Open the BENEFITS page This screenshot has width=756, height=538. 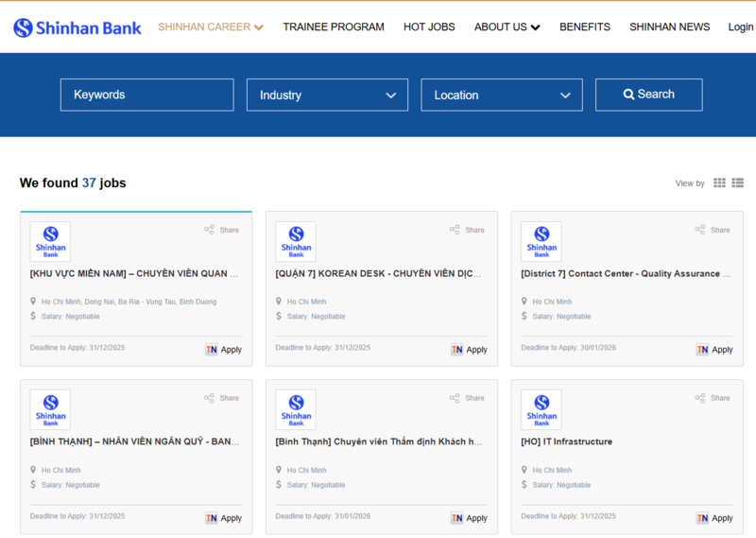[585, 27]
